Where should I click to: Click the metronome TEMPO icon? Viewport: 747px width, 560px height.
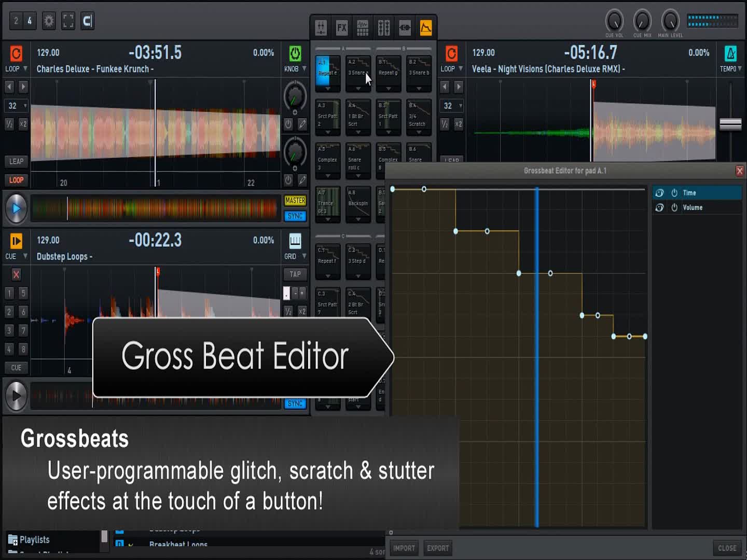[730, 53]
